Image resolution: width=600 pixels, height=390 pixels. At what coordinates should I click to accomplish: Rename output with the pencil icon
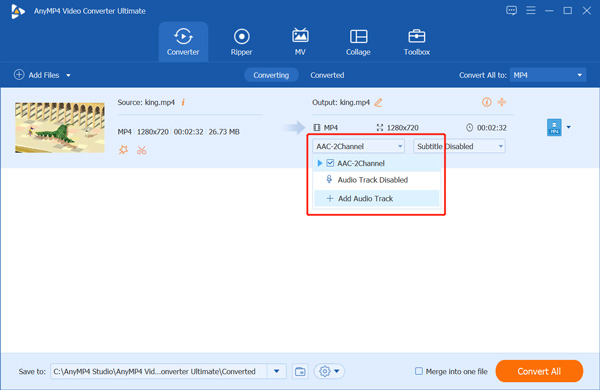(x=378, y=102)
